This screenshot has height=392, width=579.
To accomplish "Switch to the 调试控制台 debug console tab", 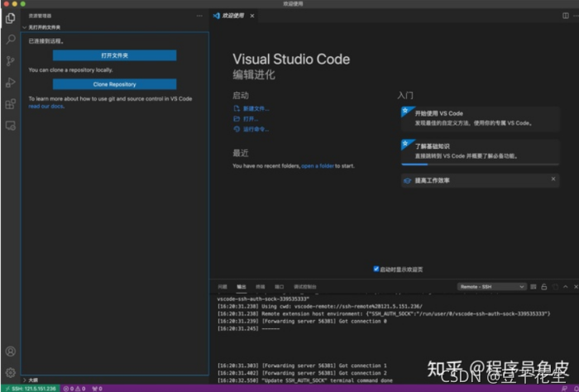I will coord(305,287).
